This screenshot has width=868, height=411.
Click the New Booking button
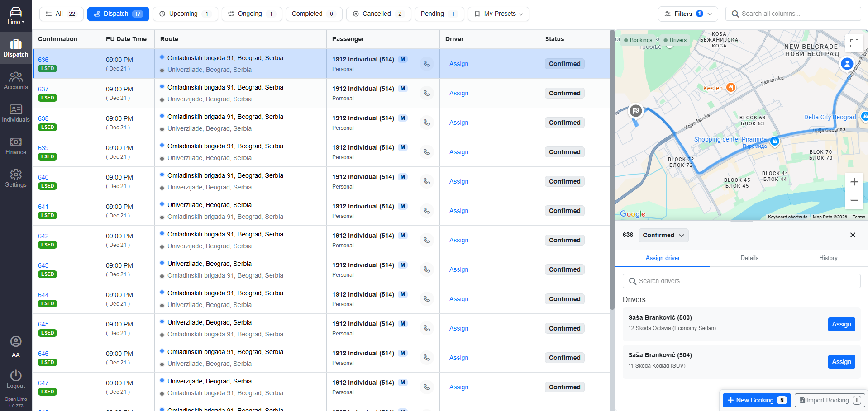756,400
